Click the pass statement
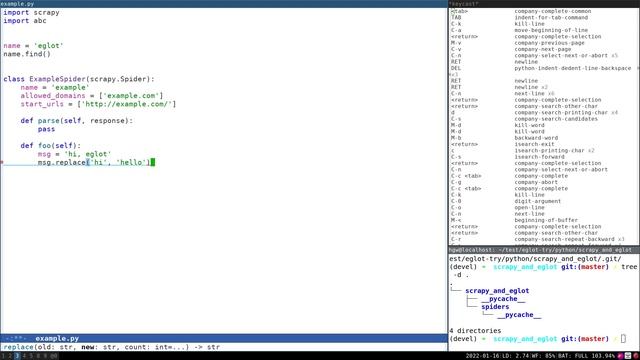Screen dimensions: 640x360 pos(46,129)
